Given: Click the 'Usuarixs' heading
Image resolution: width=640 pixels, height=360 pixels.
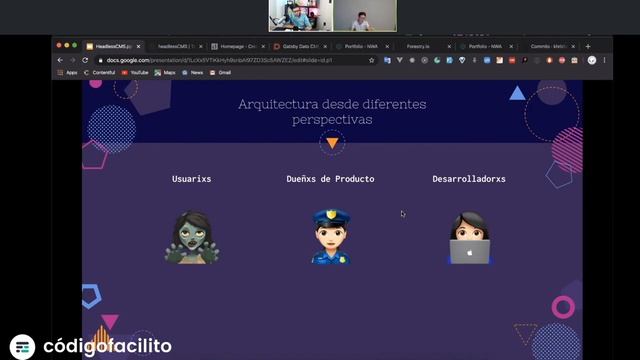Looking at the screenshot, I should coord(191,179).
